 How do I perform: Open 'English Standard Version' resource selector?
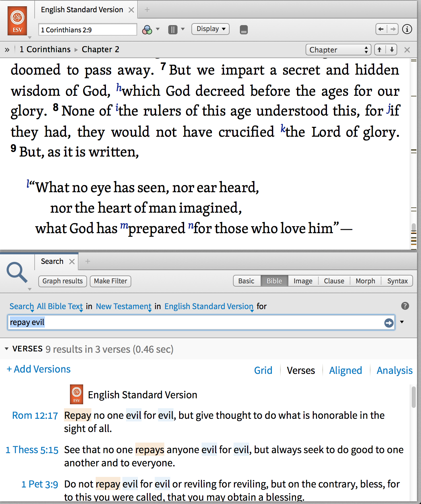[x=209, y=306]
